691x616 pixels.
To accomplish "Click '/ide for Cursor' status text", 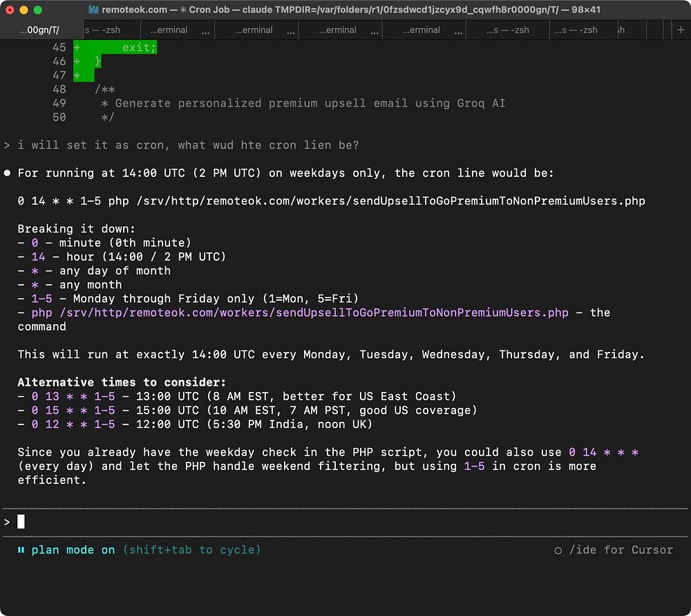I will (621, 550).
